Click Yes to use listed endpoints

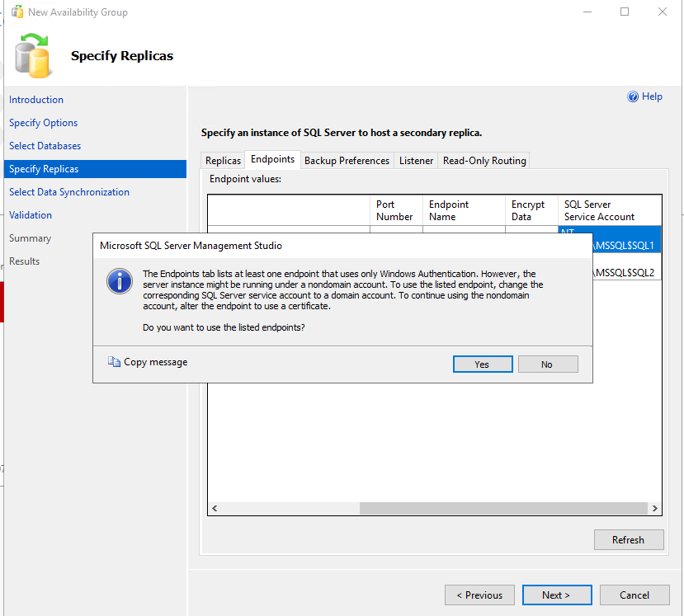pos(483,364)
